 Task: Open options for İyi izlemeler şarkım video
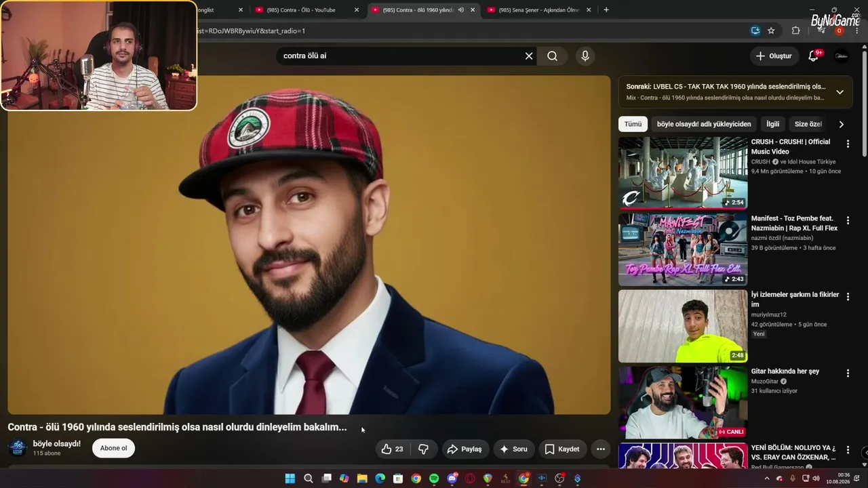click(x=848, y=297)
